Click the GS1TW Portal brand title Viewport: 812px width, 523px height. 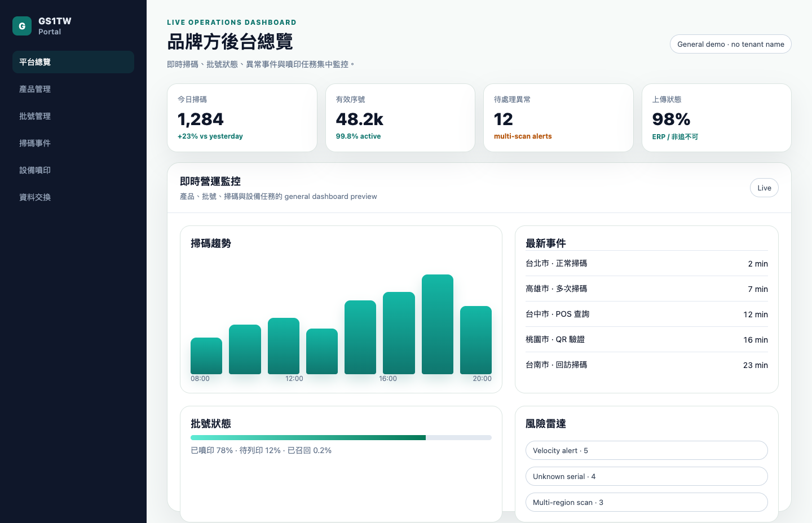tap(55, 26)
